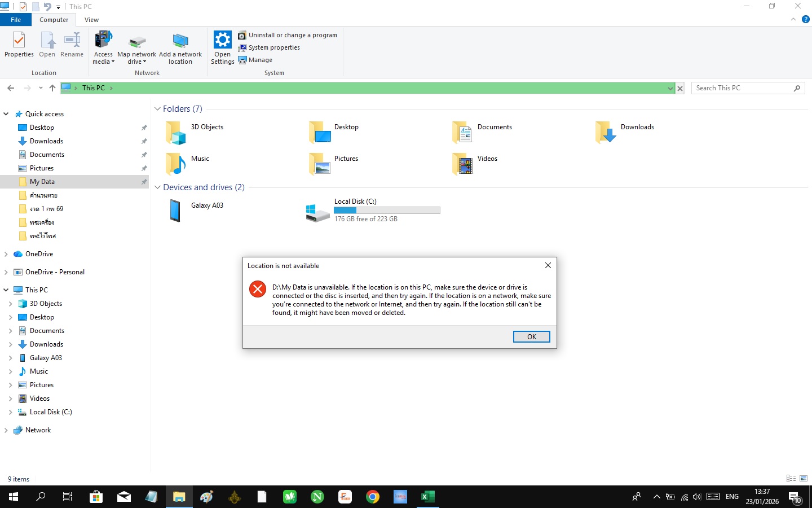Click Uninstall or change a program
The width and height of the screenshot is (812, 508).
point(288,35)
